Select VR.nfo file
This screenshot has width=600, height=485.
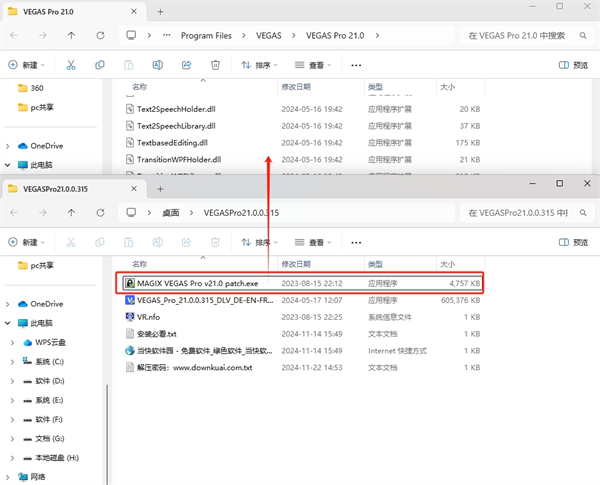(x=302, y=317)
